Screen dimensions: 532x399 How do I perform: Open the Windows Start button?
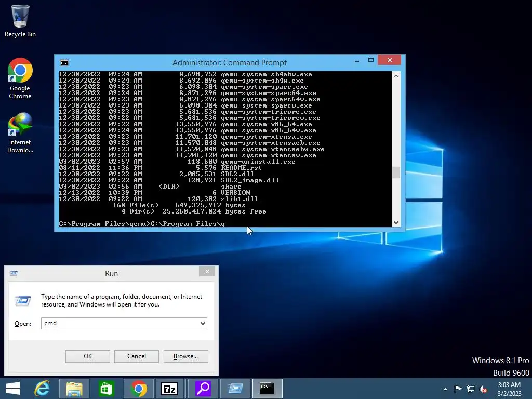[13, 389]
